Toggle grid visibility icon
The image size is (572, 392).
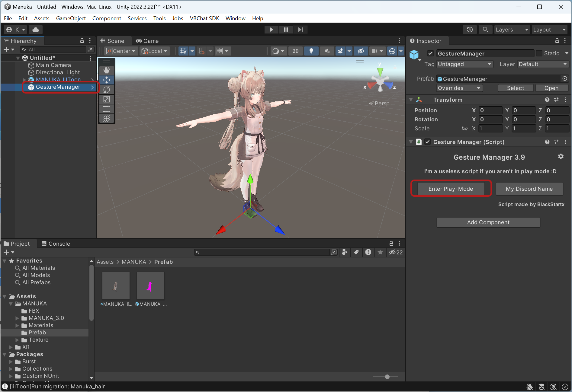point(183,51)
